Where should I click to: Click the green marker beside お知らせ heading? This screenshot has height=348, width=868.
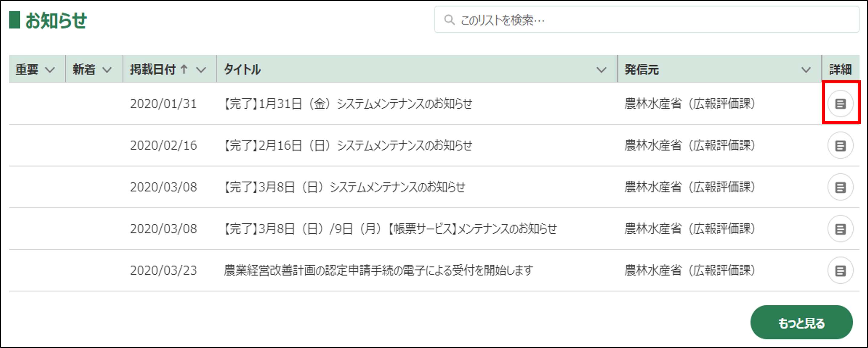[15, 20]
